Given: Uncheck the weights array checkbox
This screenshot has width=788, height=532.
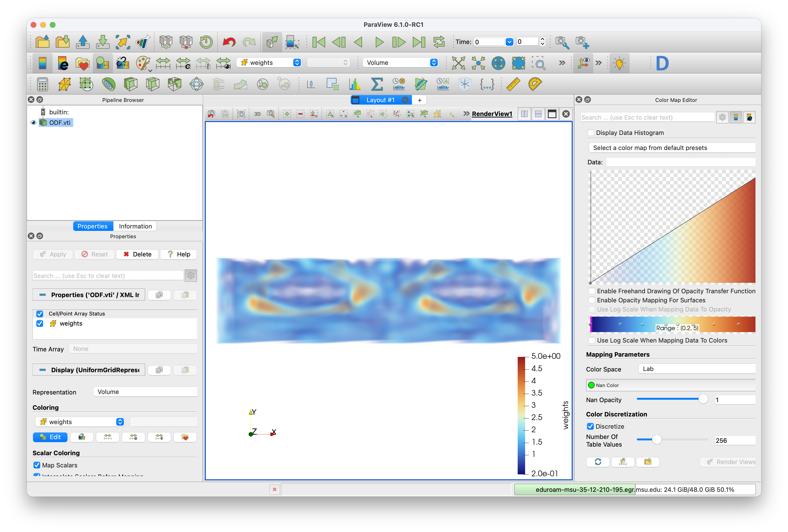Looking at the screenshot, I should click(40, 323).
